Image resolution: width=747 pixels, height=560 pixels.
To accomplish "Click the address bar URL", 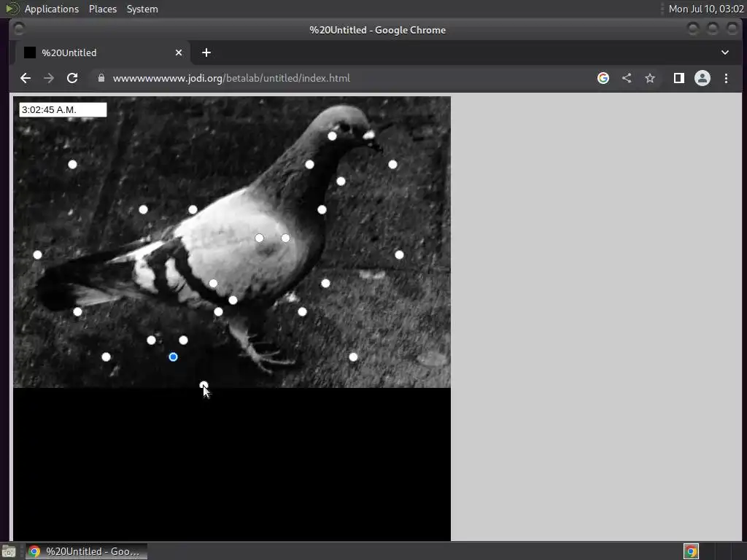I will click(231, 78).
